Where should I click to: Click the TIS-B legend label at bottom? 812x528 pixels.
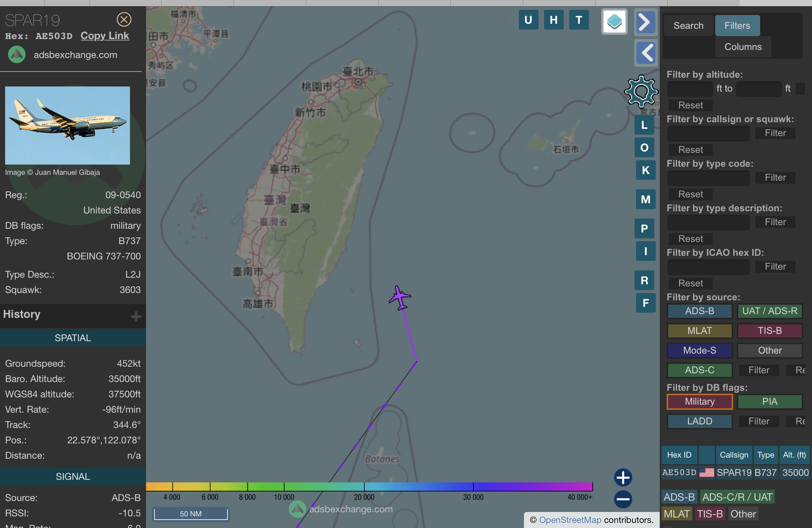click(x=710, y=514)
